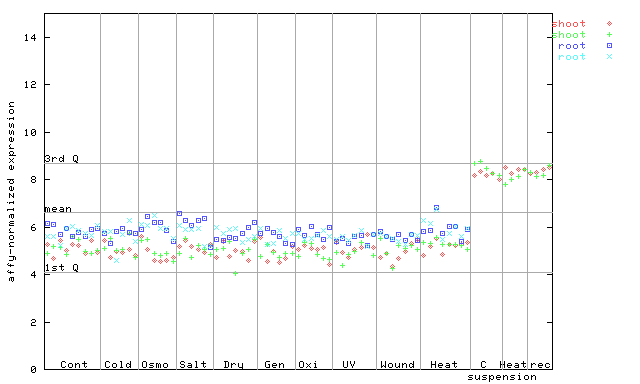
Task: Select the 'Heat' stress category label
Action: coord(444,364)
